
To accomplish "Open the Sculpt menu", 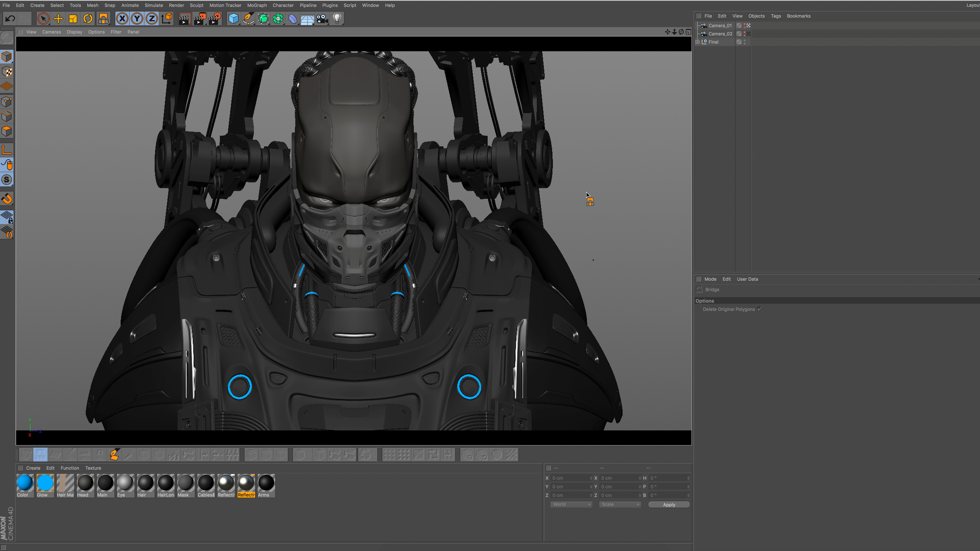I will coord(197,5).
